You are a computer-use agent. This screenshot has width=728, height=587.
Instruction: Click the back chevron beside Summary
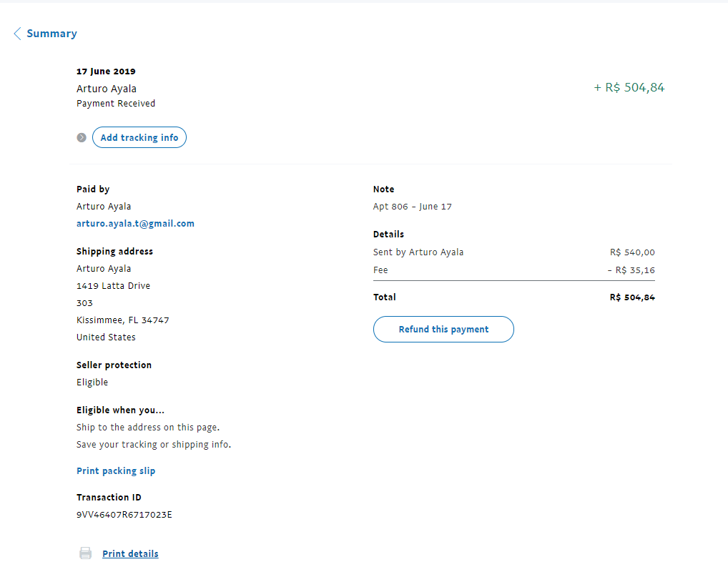point(17,34)
